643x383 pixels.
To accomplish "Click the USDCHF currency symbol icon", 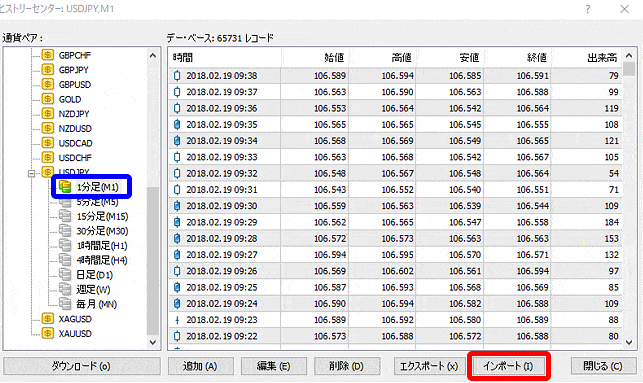I will coord(48,157).
